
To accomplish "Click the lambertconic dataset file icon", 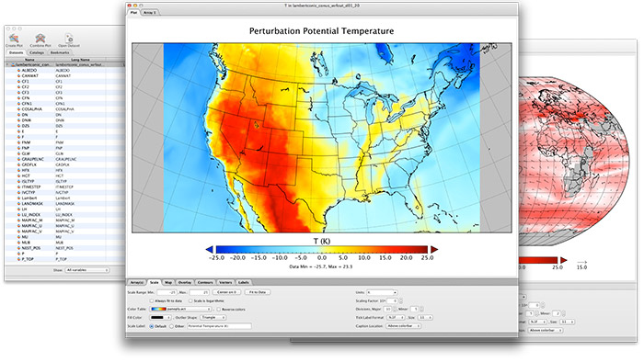I will tap(13, 65).
